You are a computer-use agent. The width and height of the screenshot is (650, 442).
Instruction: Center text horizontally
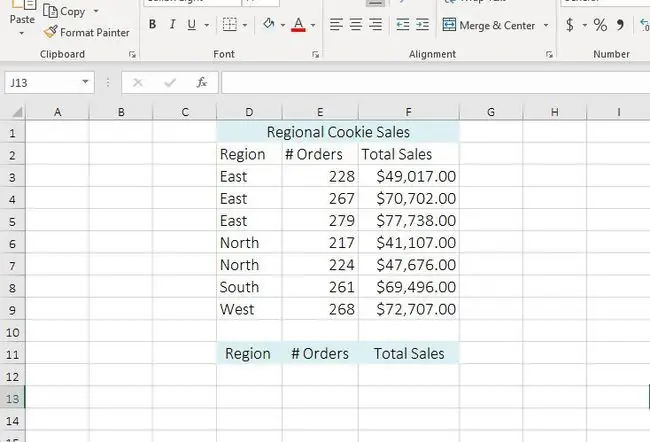tap(356, 24)
